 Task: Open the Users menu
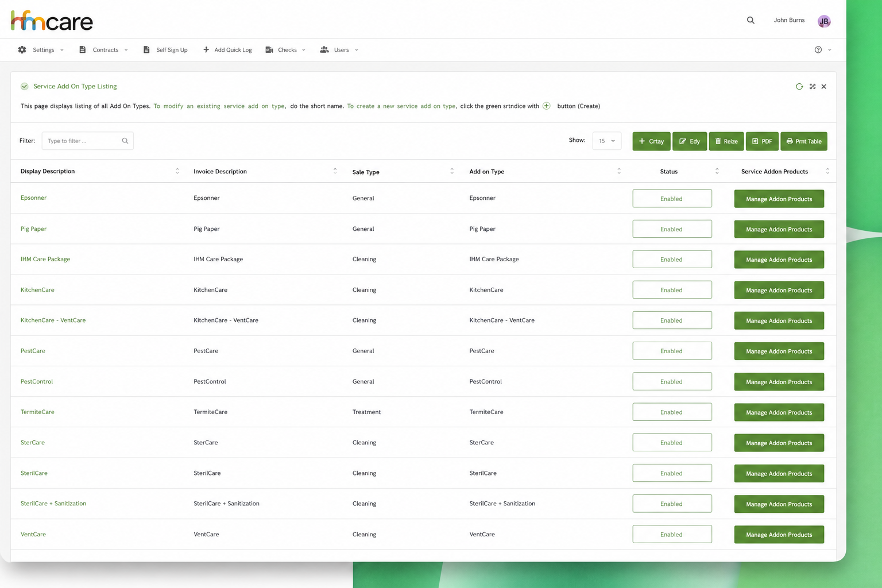(x=339, y=50)
